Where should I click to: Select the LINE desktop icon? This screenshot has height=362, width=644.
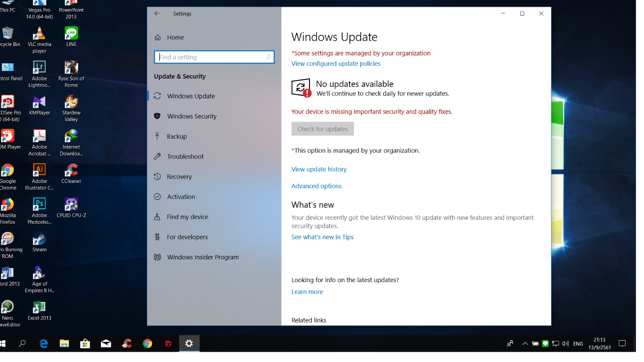[71, 37]
